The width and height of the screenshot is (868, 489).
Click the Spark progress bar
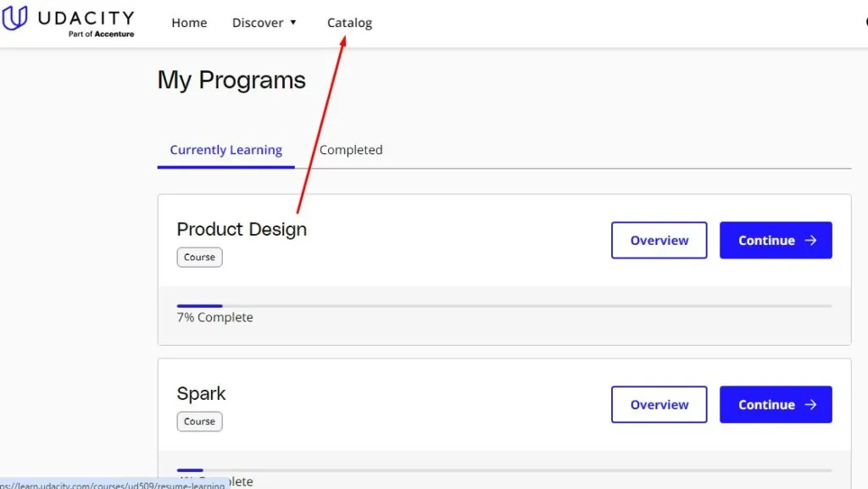[504, 470]
